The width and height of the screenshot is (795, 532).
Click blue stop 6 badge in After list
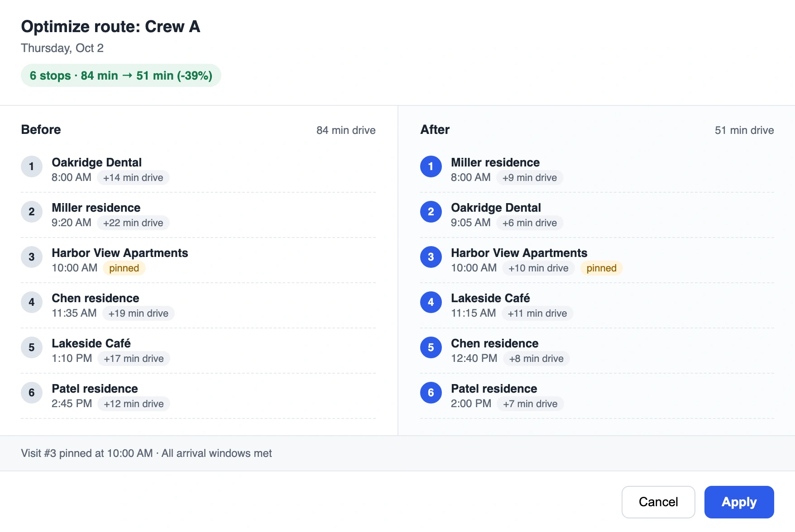tap(431, 393)
